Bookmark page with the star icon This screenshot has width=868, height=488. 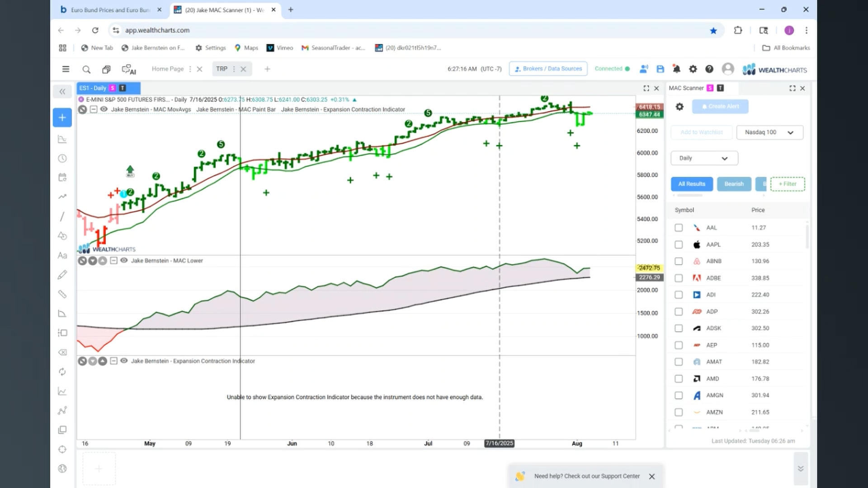[713, 31]
